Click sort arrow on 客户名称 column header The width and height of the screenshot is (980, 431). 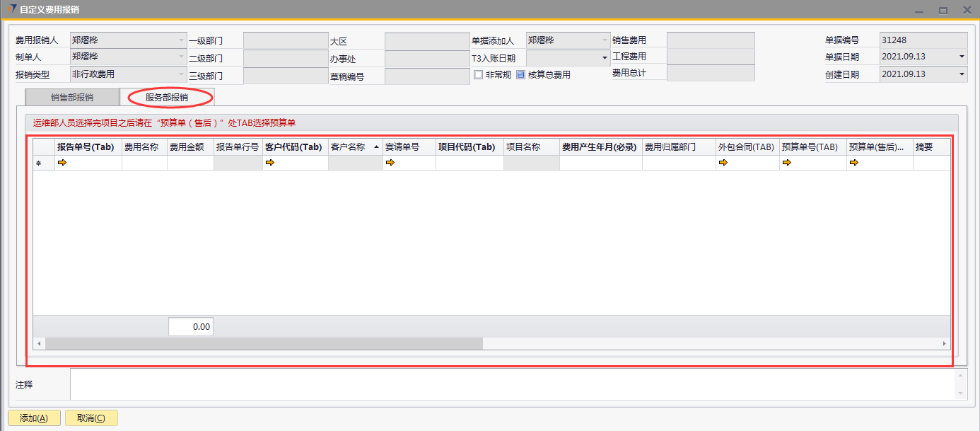[376, 147]
